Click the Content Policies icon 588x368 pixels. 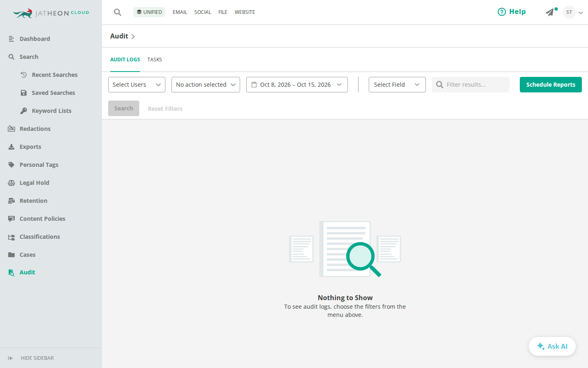[x=11, y=219]
